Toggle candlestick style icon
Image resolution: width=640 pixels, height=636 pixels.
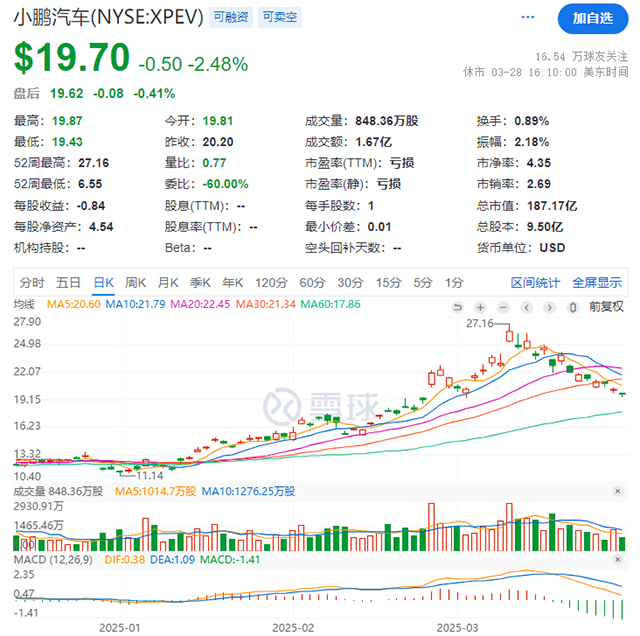coord(573,307)
